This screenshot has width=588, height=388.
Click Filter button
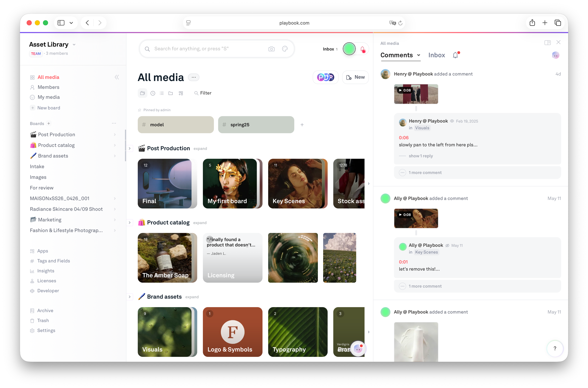point(203,93)
